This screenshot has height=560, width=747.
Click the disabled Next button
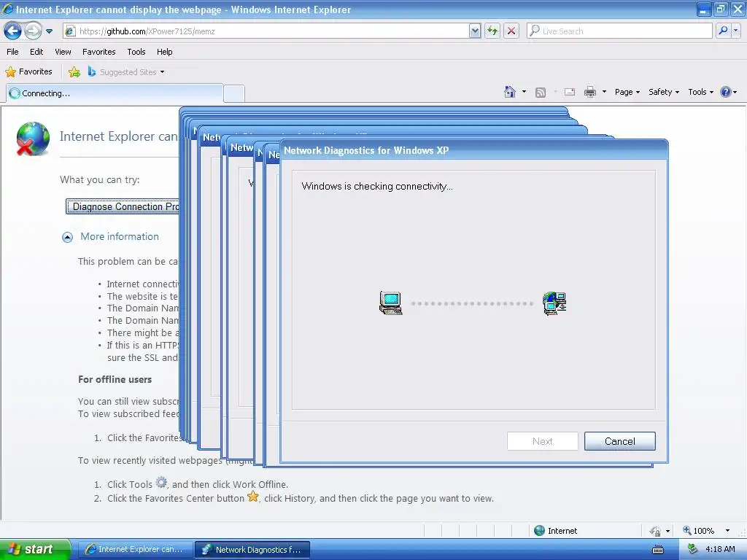click(x=543, y=441)
